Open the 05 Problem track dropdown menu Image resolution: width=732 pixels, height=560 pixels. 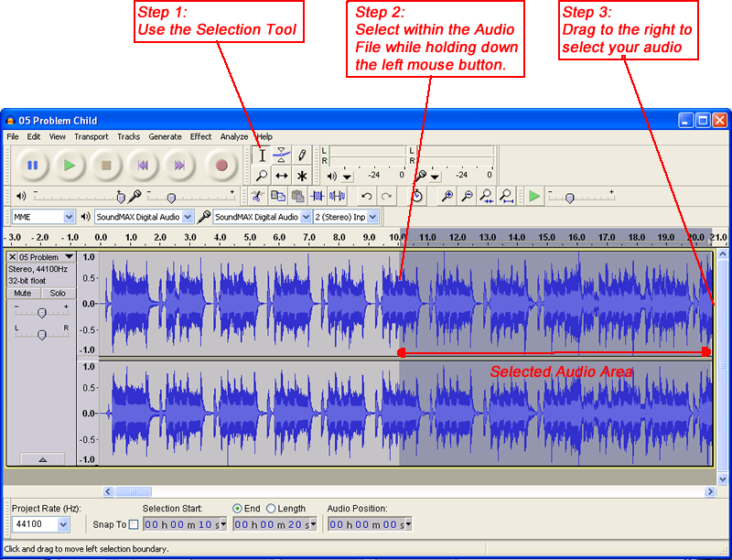(x=70, y=257)
